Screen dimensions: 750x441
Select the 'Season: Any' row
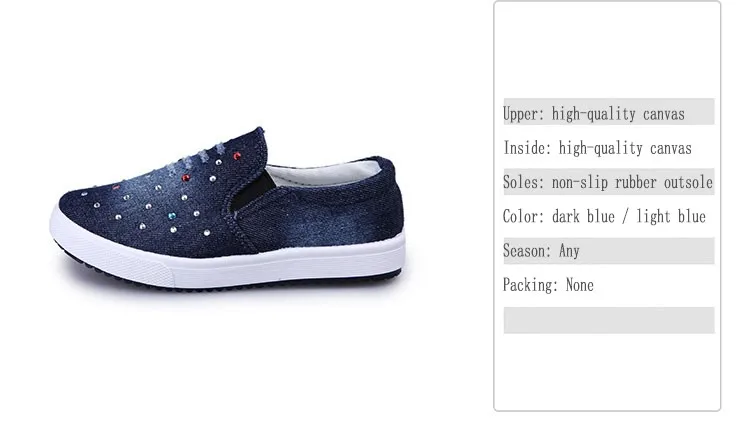[x=608, y=251]
